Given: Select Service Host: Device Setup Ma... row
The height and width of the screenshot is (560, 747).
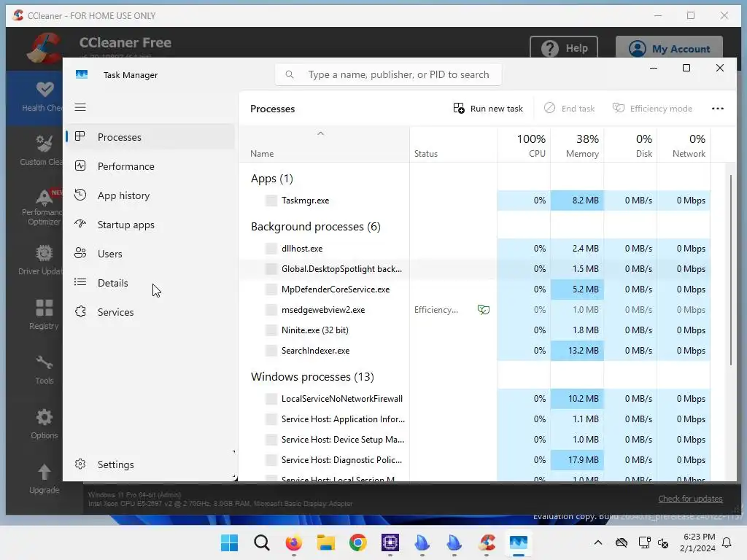Looking at the screenshot, I should point(474,440).
